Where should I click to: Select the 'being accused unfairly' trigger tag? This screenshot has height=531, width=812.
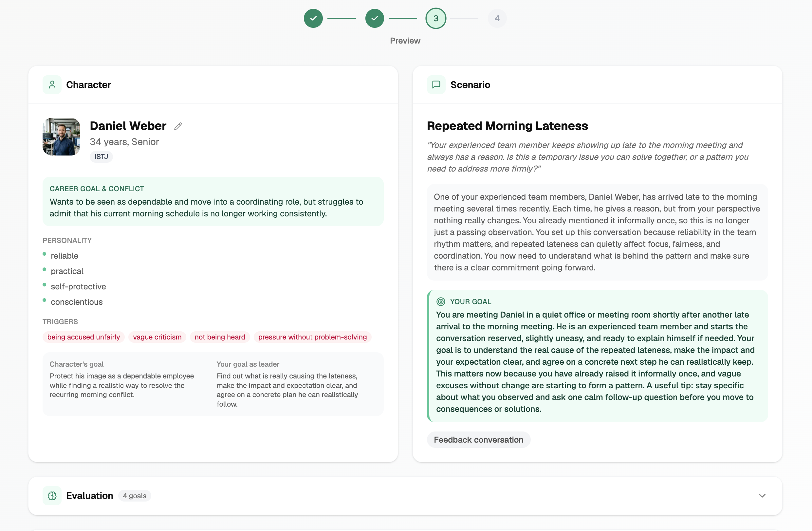click(x=83, y=337)
